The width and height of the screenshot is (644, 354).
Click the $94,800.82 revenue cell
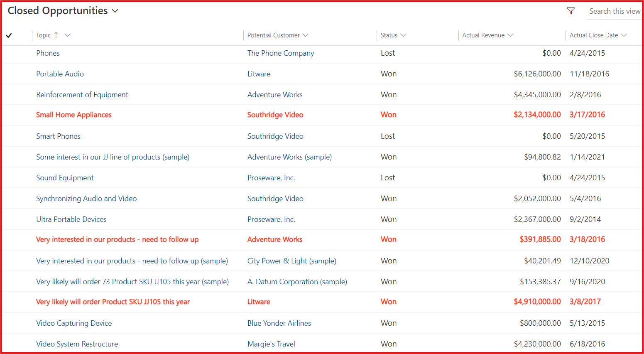click(542, 157)
